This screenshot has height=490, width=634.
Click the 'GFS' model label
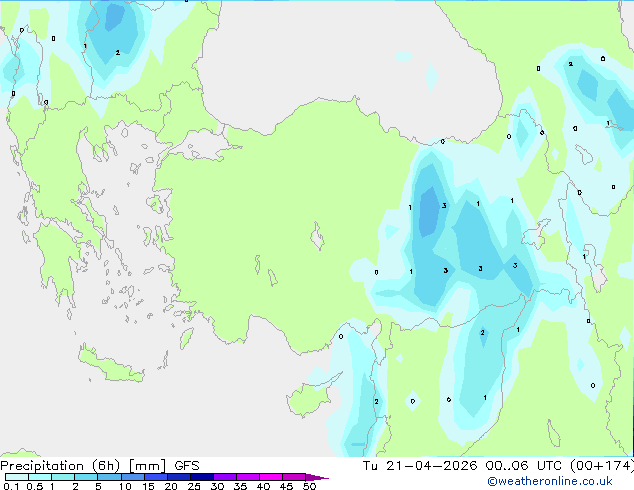point(187,466)
